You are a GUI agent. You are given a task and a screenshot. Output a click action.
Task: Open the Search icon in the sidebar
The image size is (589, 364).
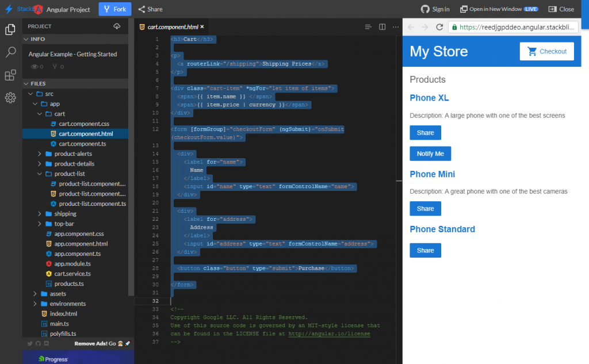click(10, 52)
